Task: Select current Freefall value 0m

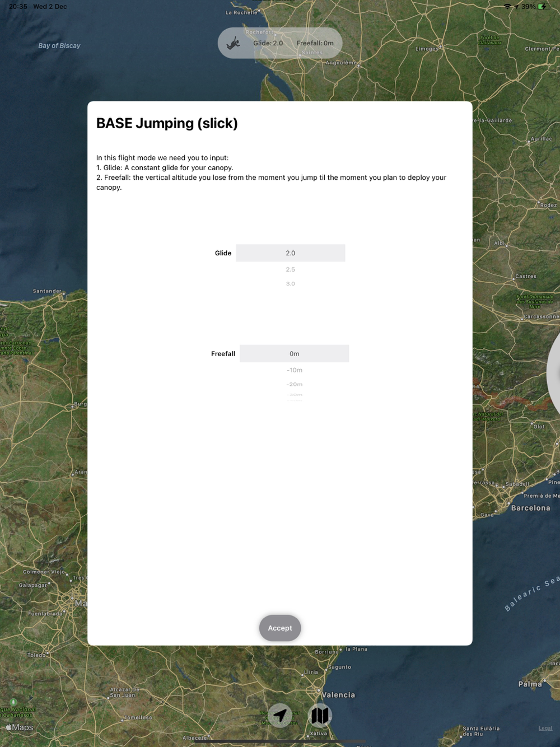Action: click(x=294, y=354)
